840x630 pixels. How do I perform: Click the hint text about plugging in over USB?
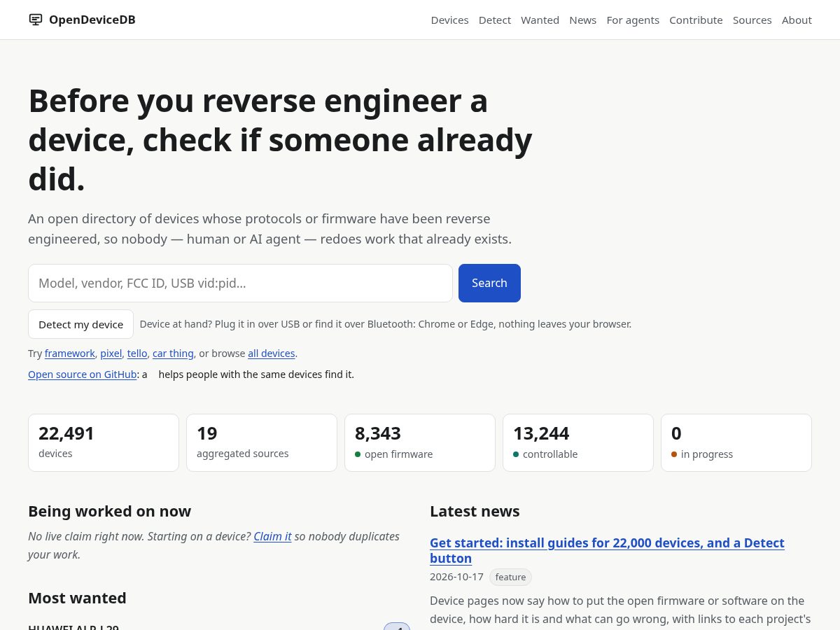386,324
